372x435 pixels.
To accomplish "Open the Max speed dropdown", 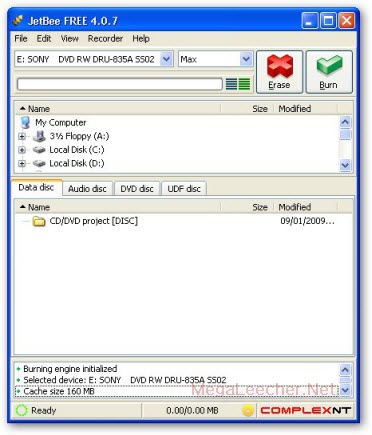I will (246, 59).
